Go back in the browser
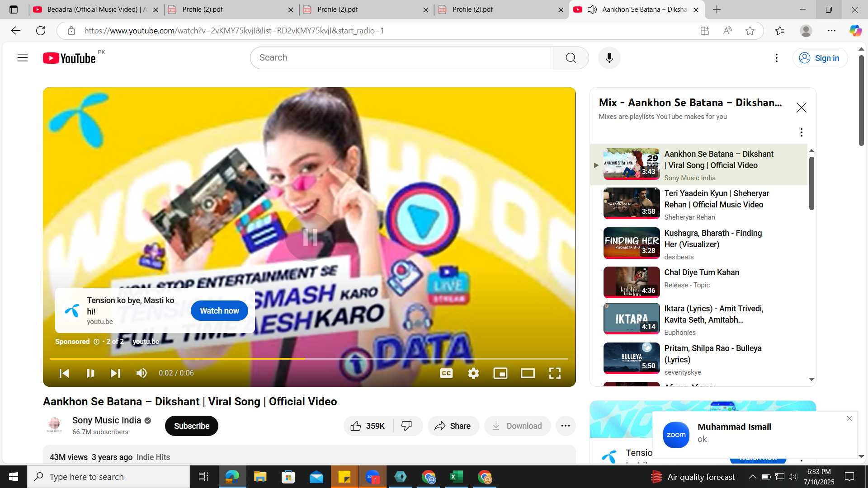This screenshot has height=488, width=868. pyautogui.click(x=16, y=31)
